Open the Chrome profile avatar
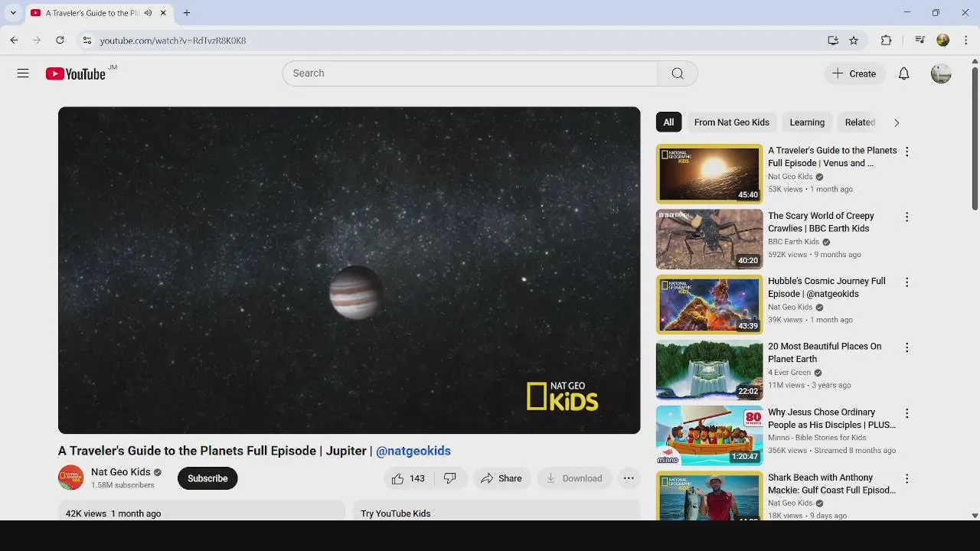Screen dimensions: 980x551 (943, 41)
